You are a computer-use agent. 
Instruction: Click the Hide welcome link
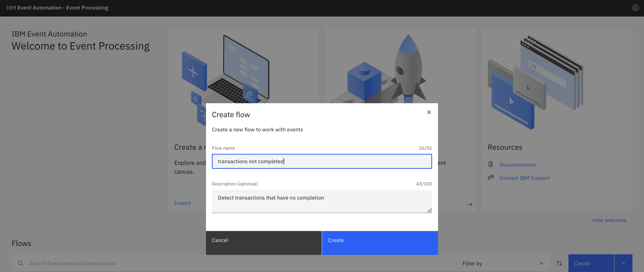coord(609,220)
